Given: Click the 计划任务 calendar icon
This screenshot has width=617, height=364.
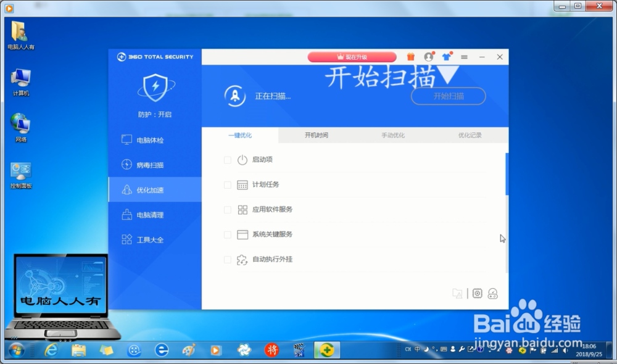Looking at the screenshot, I should (x=242, y=184).
